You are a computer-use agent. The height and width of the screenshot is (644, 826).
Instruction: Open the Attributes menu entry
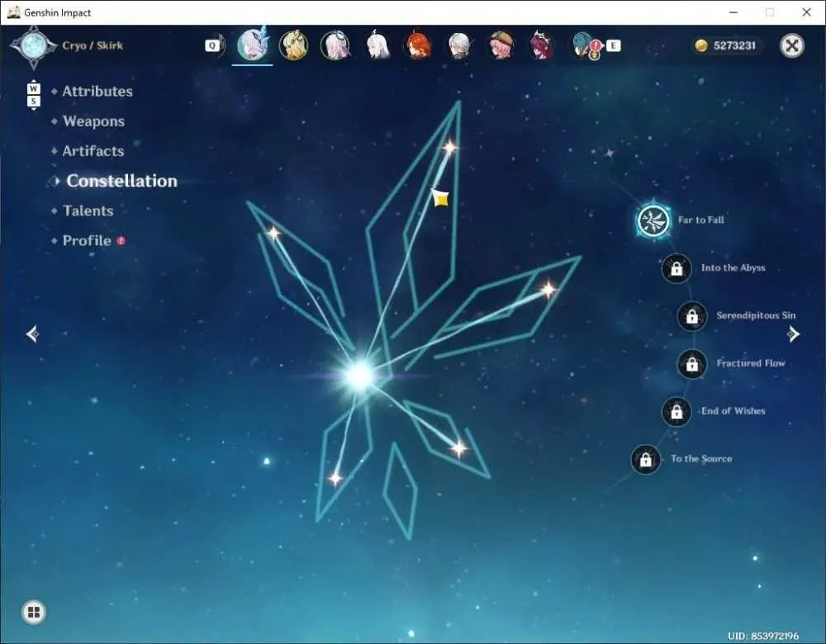click(x=97, y=92)
